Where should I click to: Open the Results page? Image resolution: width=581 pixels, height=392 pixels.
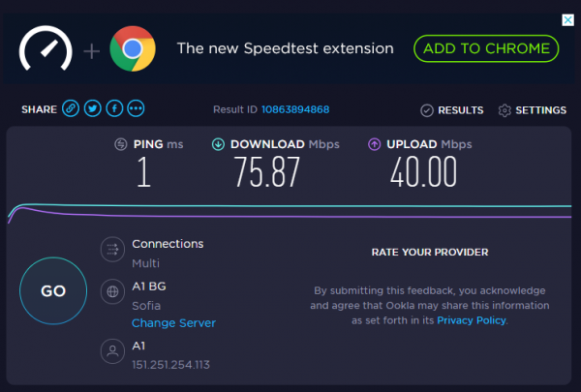coord(452,110)
